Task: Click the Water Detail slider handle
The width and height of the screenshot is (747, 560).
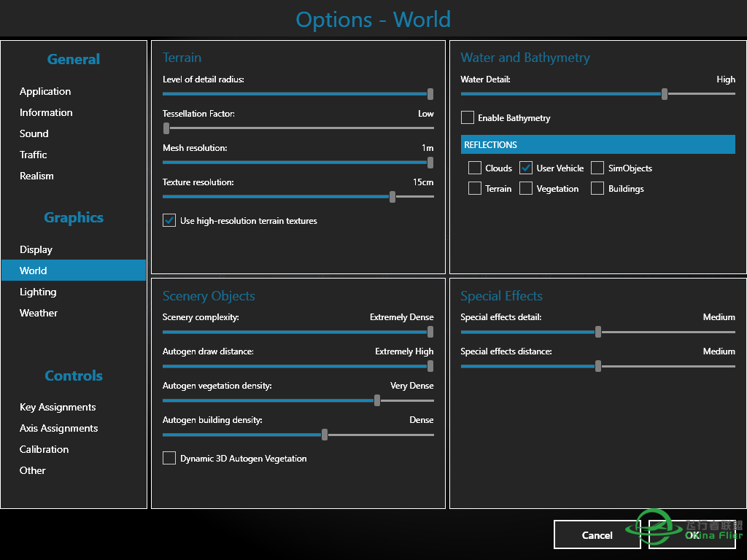Action: [x=664, y=93]
